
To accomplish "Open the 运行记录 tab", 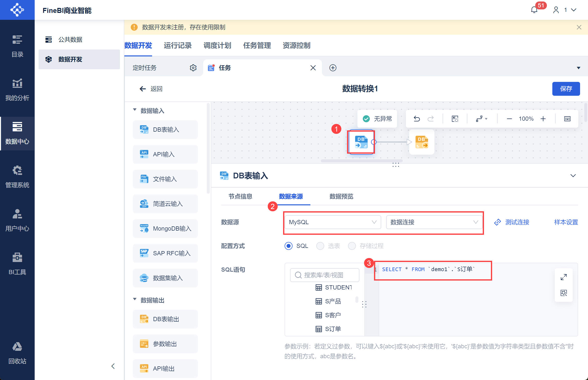I will pyautogui.click(x=178, y=46).
